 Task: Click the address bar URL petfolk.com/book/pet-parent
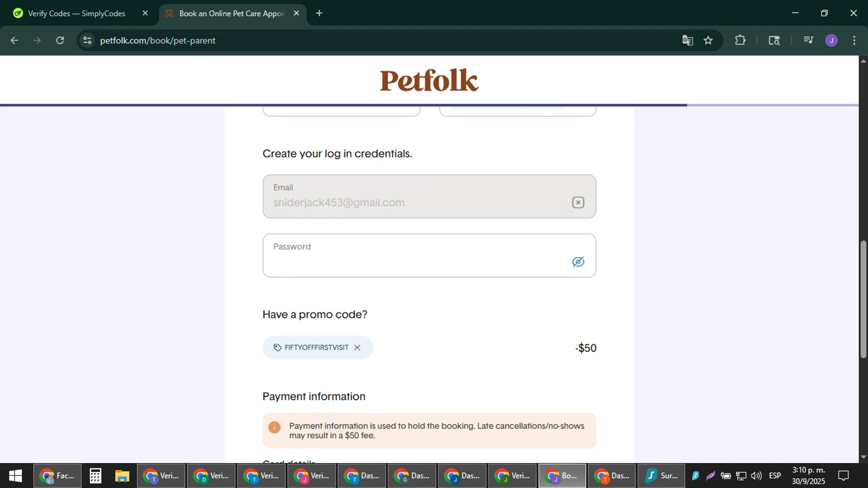(x=157, y=41)
